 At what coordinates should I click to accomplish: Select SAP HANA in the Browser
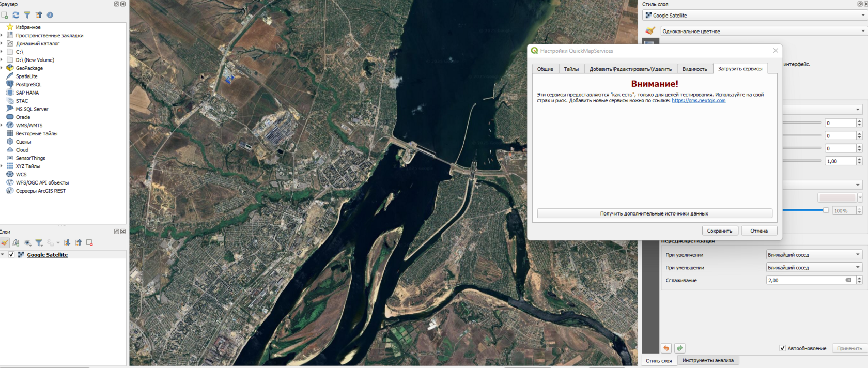click(x=27, y=93)
